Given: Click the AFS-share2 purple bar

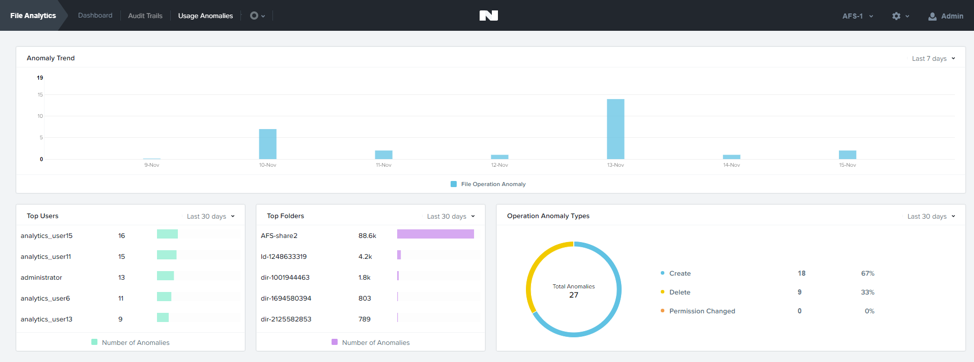Looking at the screenshot, I should [435, 234].
